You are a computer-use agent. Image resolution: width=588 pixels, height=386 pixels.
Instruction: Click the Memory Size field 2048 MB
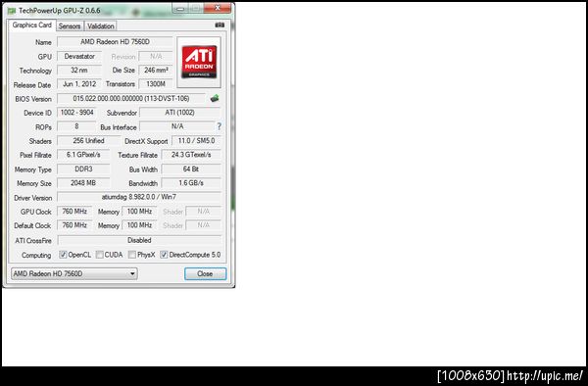click(x=83, y=183)
